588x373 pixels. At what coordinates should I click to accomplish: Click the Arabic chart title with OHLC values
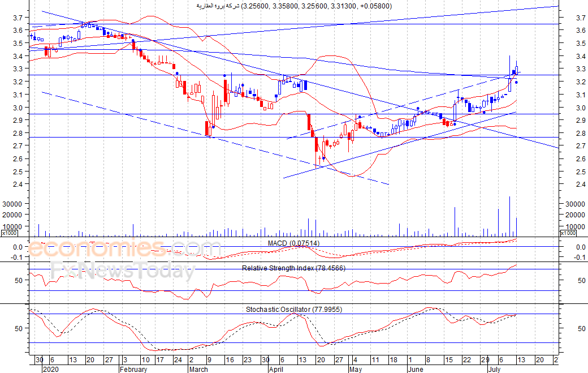294,6
